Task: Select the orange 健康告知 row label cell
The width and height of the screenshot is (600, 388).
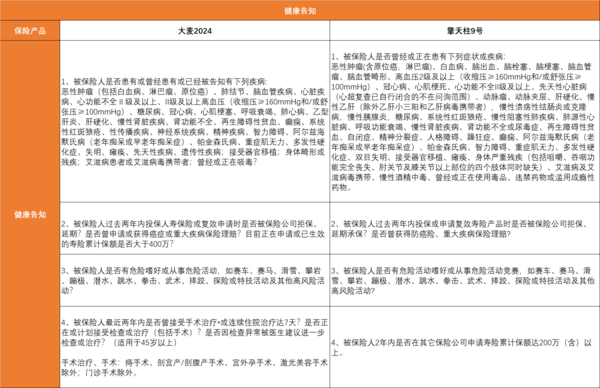Action: point(30,214)
